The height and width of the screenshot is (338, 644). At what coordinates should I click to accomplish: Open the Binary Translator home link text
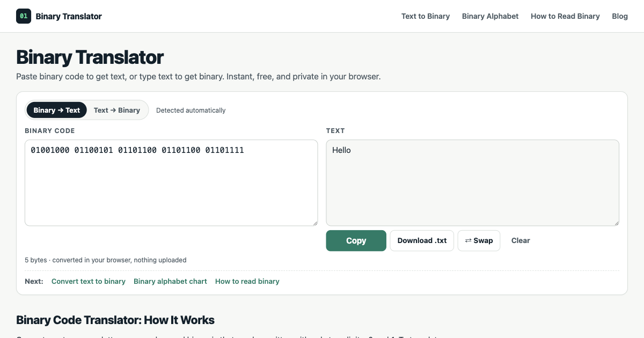coord(69,16)
